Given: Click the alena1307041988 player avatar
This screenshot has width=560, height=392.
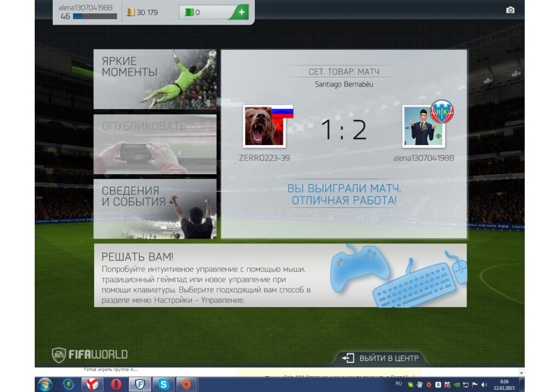Looking at the screenshot, I should coord(423,127).
